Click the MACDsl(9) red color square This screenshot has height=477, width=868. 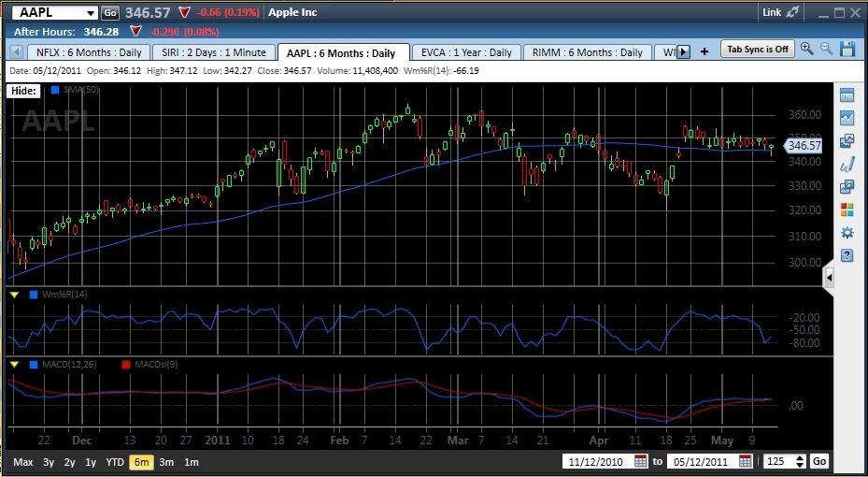click(x=126, y=365)
